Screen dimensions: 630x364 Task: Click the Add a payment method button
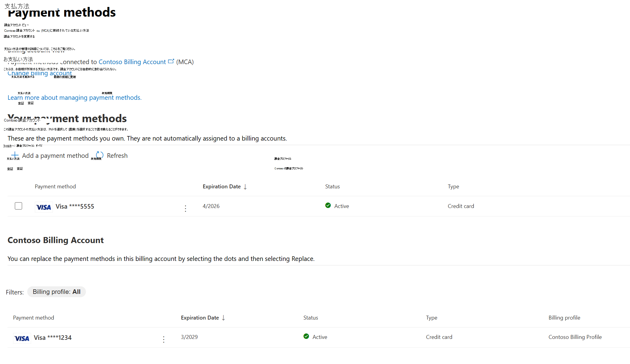coord(55,156)
